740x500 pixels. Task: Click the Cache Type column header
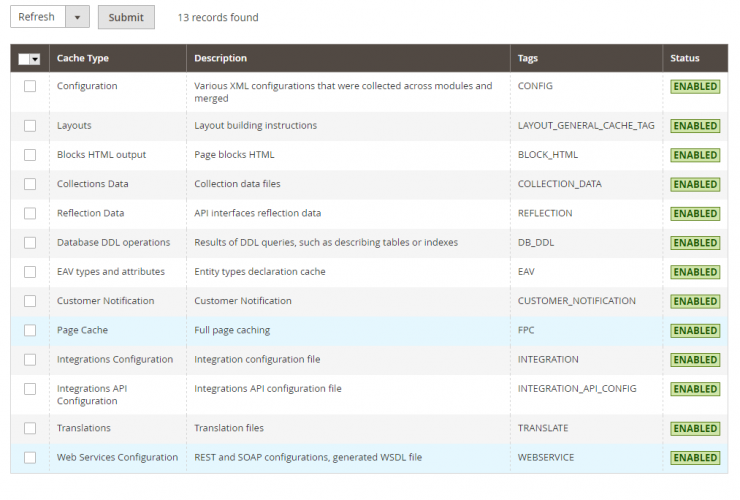pos(83,58)
